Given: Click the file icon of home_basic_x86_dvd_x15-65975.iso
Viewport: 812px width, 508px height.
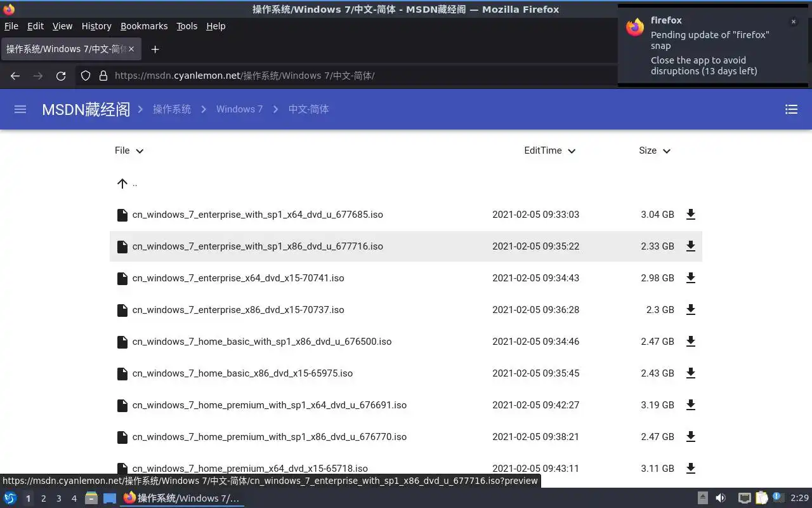Looking at the screenshot, I should click(x=122, y=373).
